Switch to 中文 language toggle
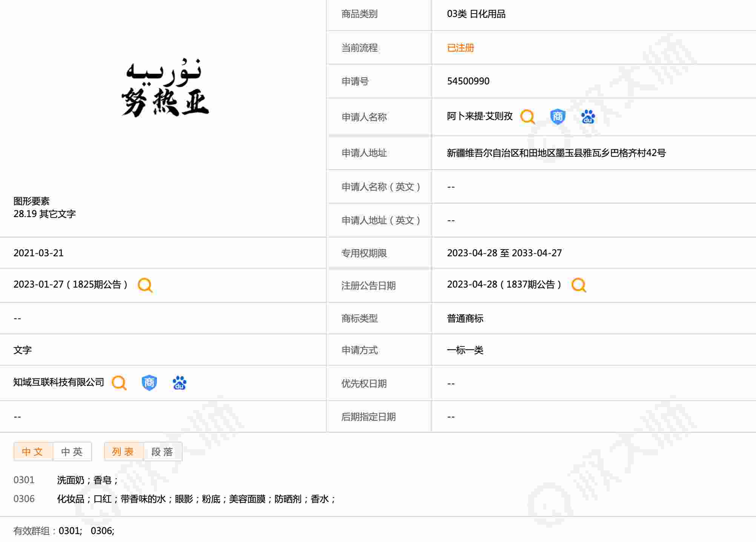Viewport: 756px width, 542px height. click(33, 452)
